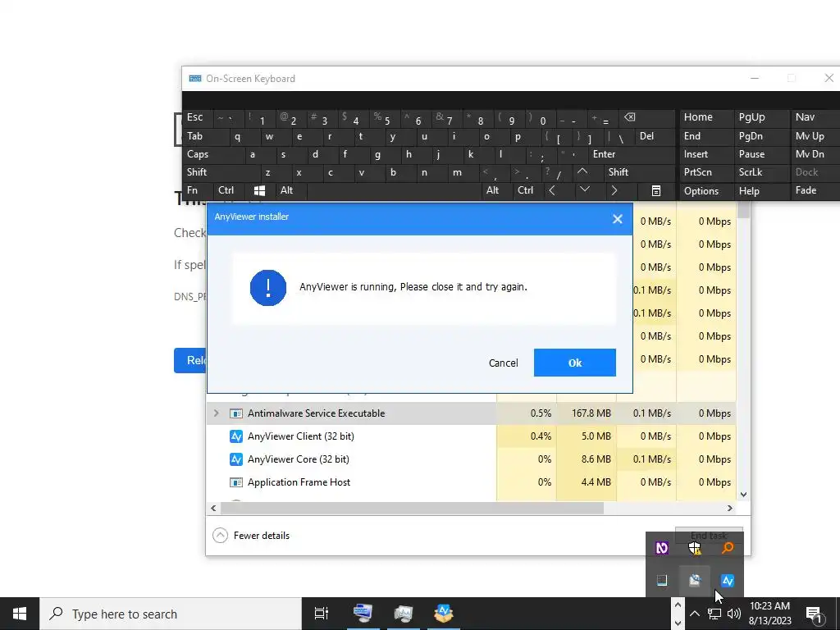Image resolution: width=840 pixels, height=630 pixels.
Task: Click Task Manager scroll left arrow
Action: [x=213, y=508]
